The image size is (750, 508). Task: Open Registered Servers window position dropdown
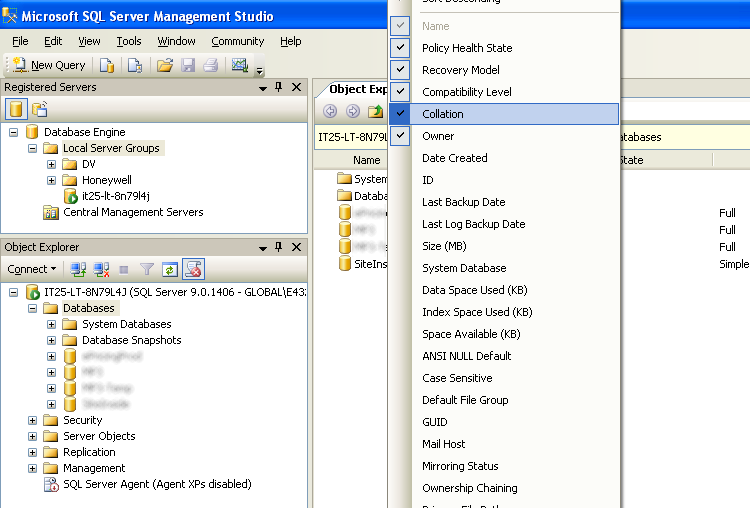pyautogui.click(x=263, y=88)
